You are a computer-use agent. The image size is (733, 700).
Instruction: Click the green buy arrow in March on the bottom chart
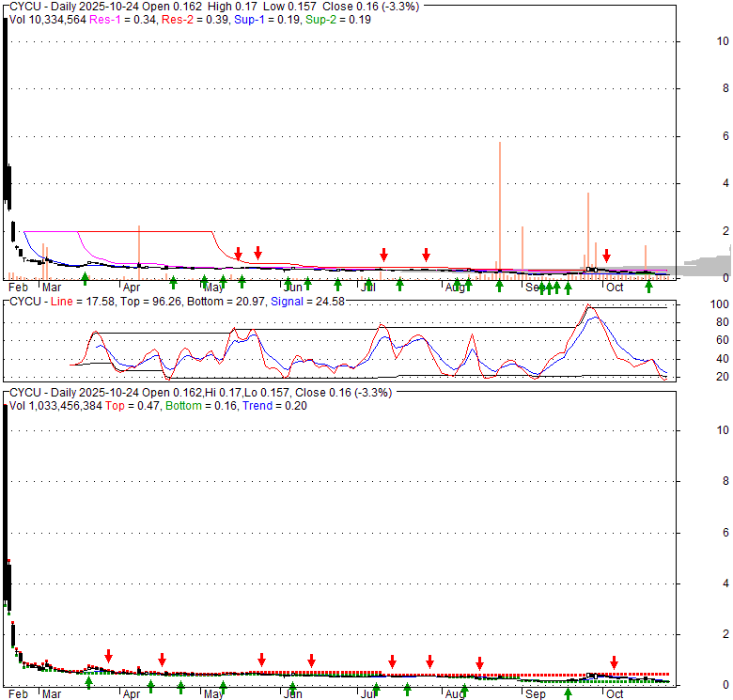tap(89, 683)
